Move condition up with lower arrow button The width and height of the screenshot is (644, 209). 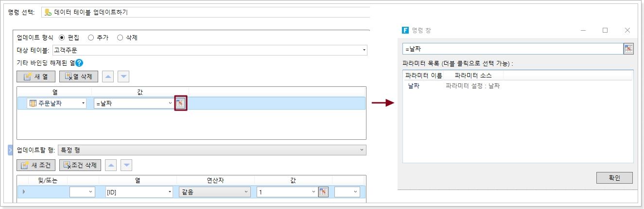(x=111, y=165)
